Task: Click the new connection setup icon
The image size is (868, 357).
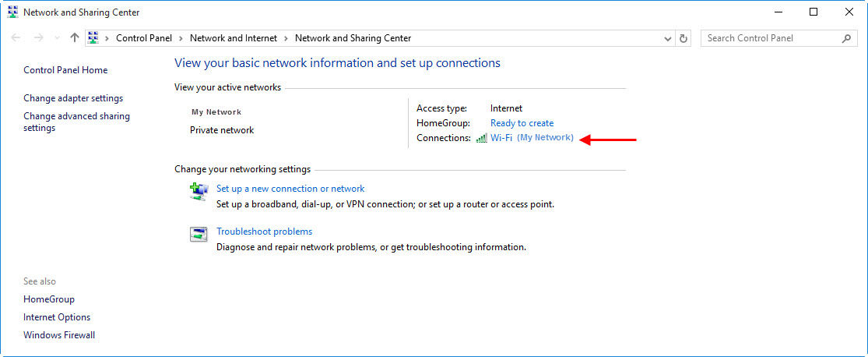Action: (x=199, y=192)
